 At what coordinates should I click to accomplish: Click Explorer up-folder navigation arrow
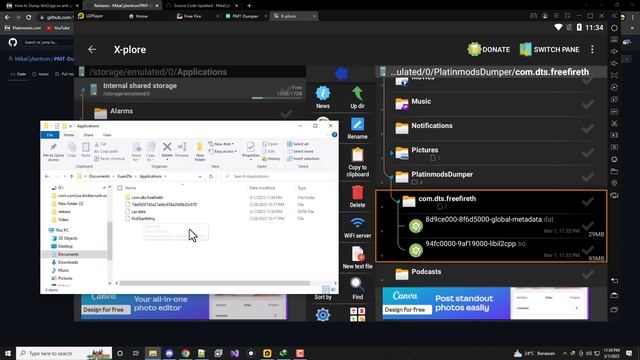(x=71, y=176)
